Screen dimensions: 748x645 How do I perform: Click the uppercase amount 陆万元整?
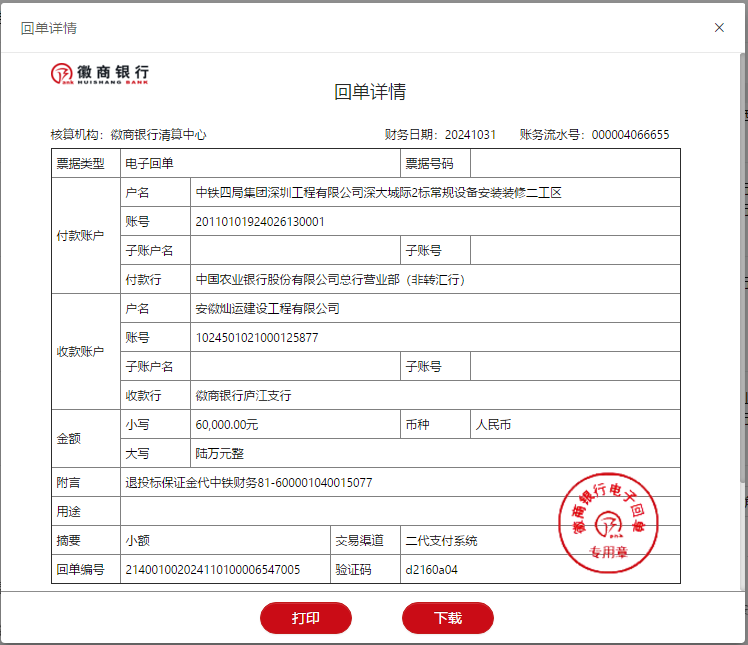pyautogui.click(x=219, y=454)
